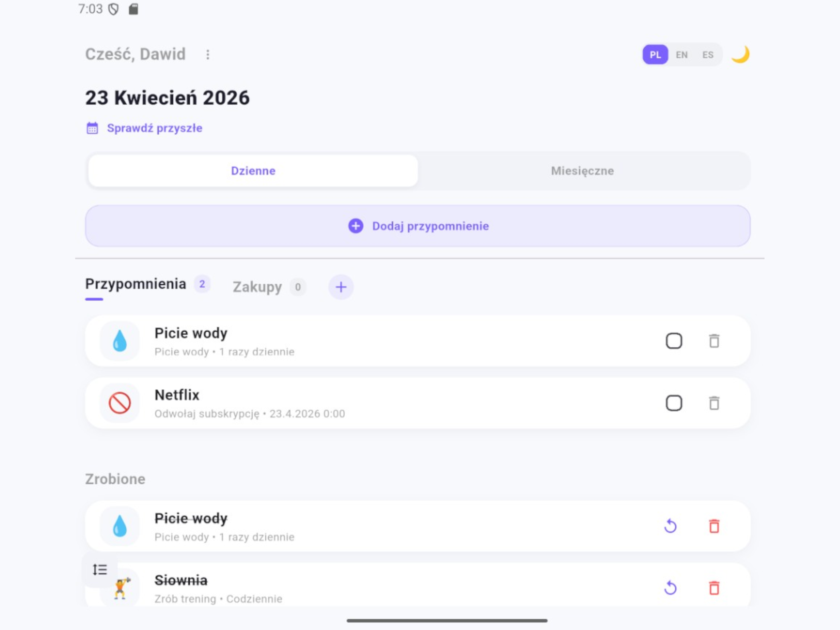Switch language to EN
Image resolution: width=840 pixels, height=630 pixels.
click(x=682, y=55)
